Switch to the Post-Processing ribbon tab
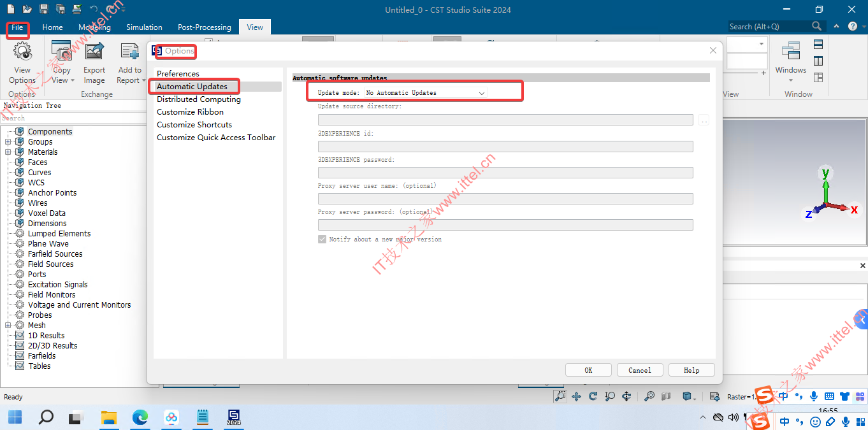Viewport: 868px width, 430px height. click(x=205, y=27)
